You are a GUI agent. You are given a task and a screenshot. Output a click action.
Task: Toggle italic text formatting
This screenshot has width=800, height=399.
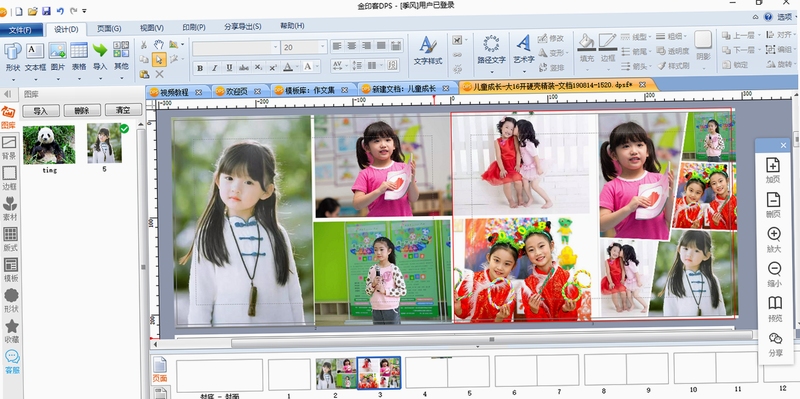[x=215, y=67]
